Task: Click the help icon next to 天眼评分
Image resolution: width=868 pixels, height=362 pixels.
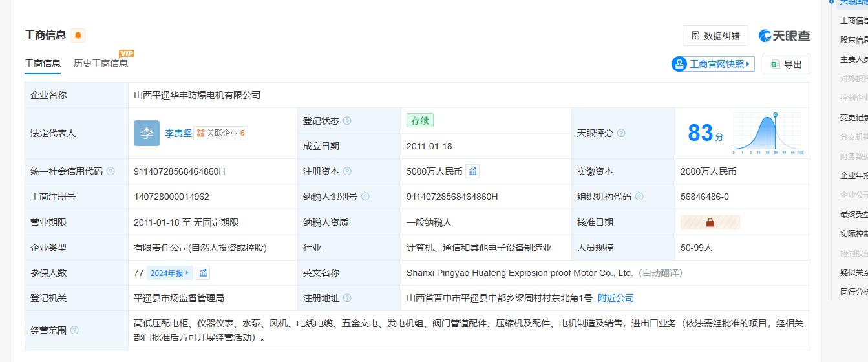Action: coord(621,133)
